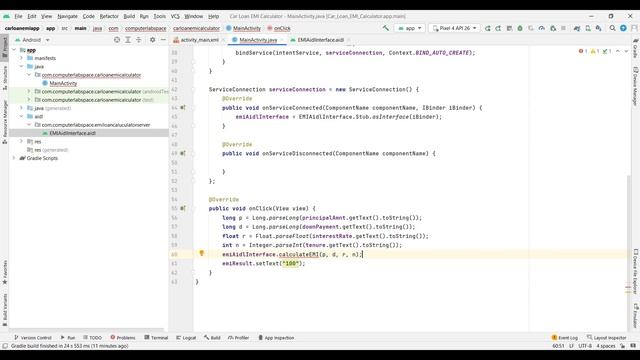Click Apply Changes and Restart Activity icon
Screen dimensions: 640x360
coord(487,28)
